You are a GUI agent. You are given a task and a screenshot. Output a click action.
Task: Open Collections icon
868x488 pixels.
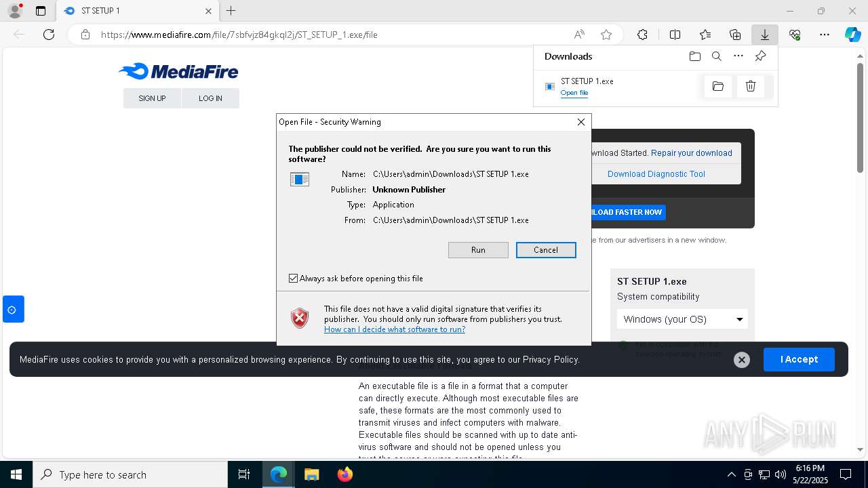735,35
